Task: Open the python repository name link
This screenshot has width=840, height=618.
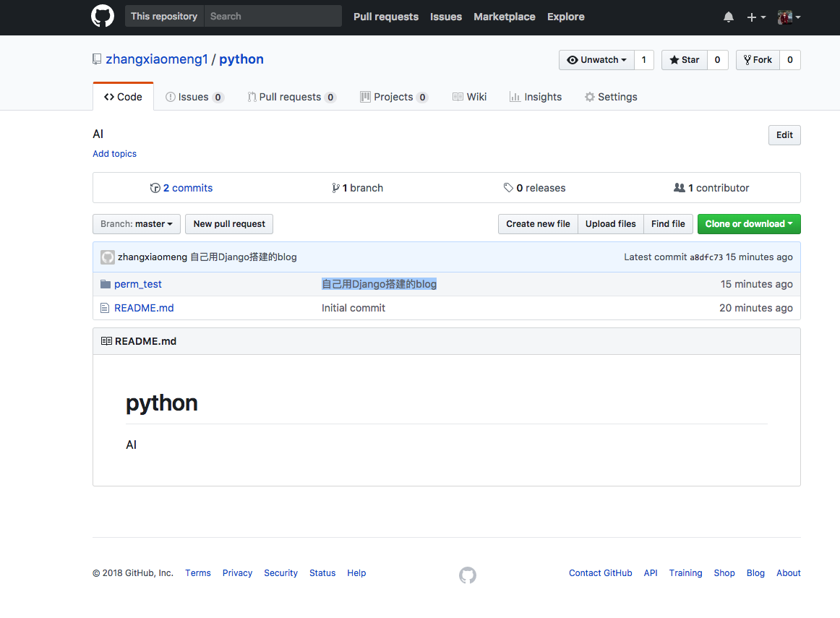Action: pos(241,59)
